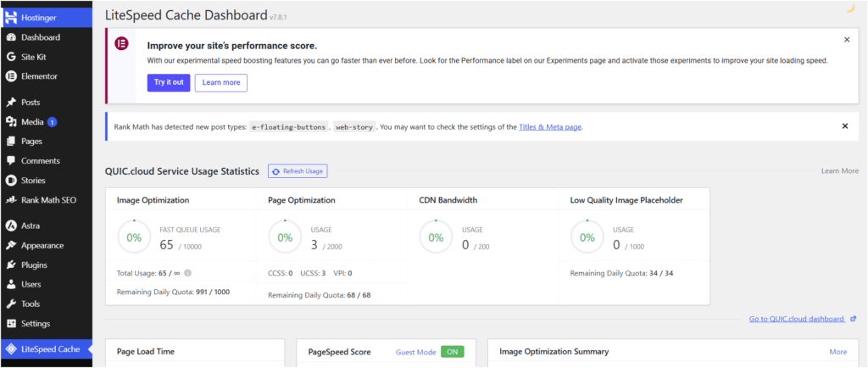Dismiss the Elementor performance notice
868x368 pixels.
[x=847, y=40]
